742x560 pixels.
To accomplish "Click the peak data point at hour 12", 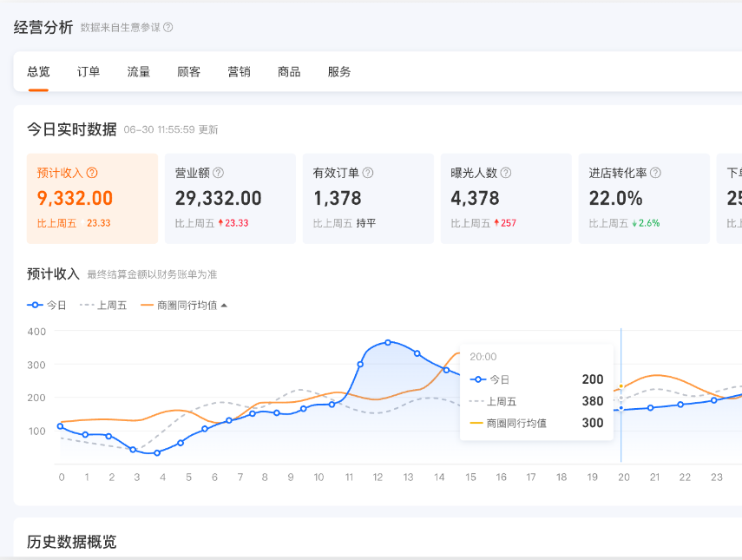I will click(388, 342).
